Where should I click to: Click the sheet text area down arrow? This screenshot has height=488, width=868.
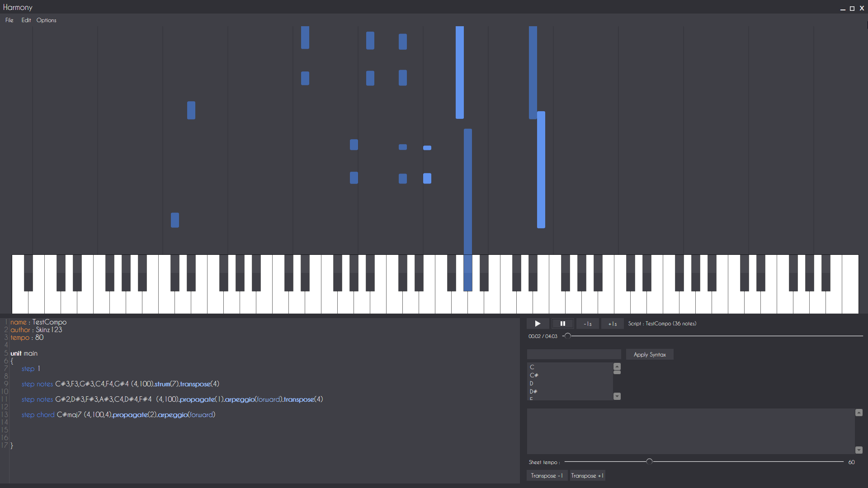pos(859,450)
